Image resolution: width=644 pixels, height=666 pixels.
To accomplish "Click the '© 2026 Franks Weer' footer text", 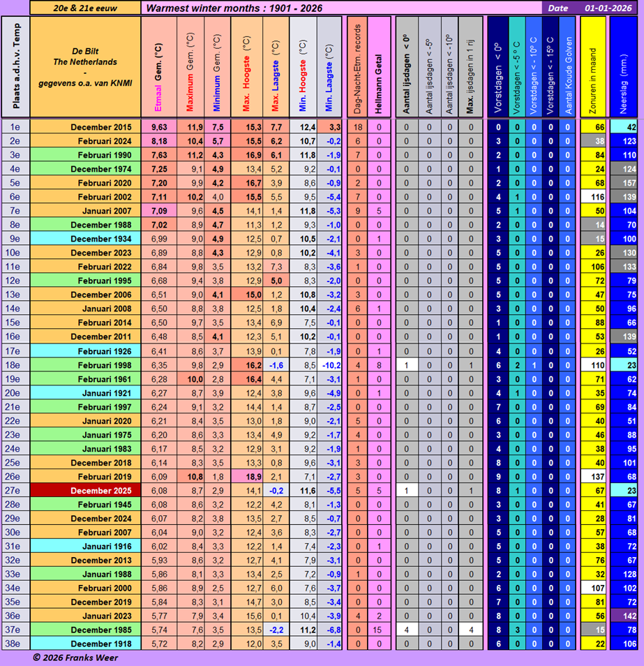I will (x=75, y=658).
